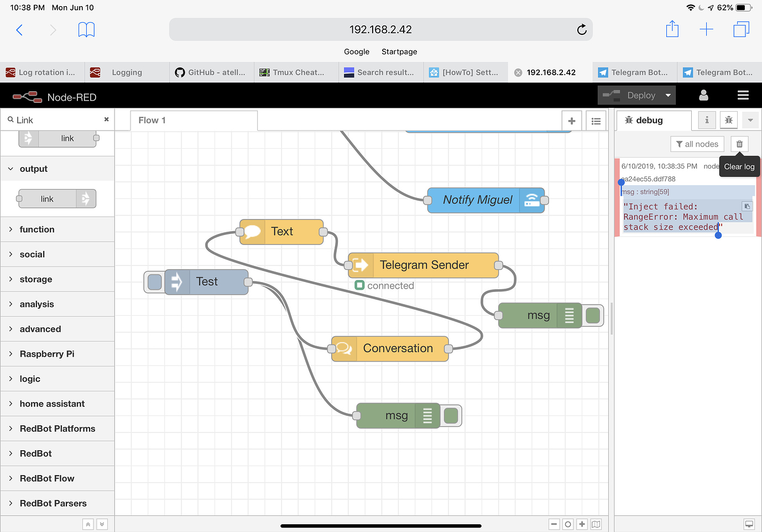Image resolution: width=762 pixels, height=532 pixels.
Task: Add a new flow tab with plus
Action: 572,121
